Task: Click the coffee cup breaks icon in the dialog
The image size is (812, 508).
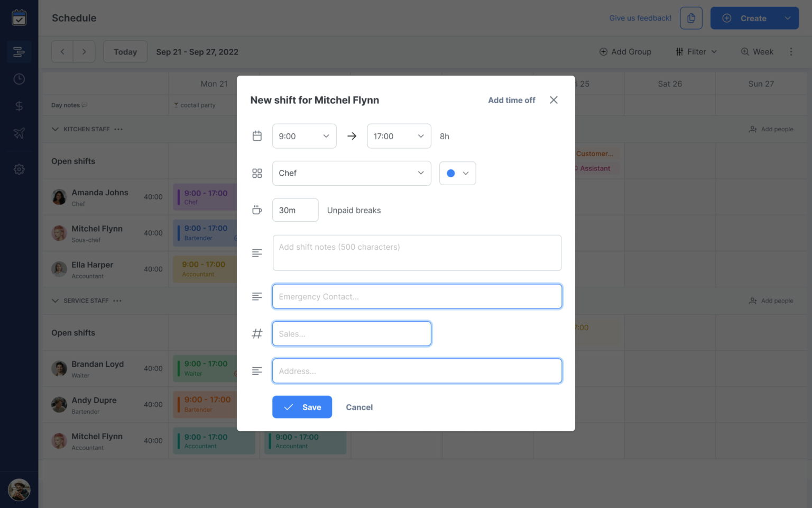Action: click(257, 210)
